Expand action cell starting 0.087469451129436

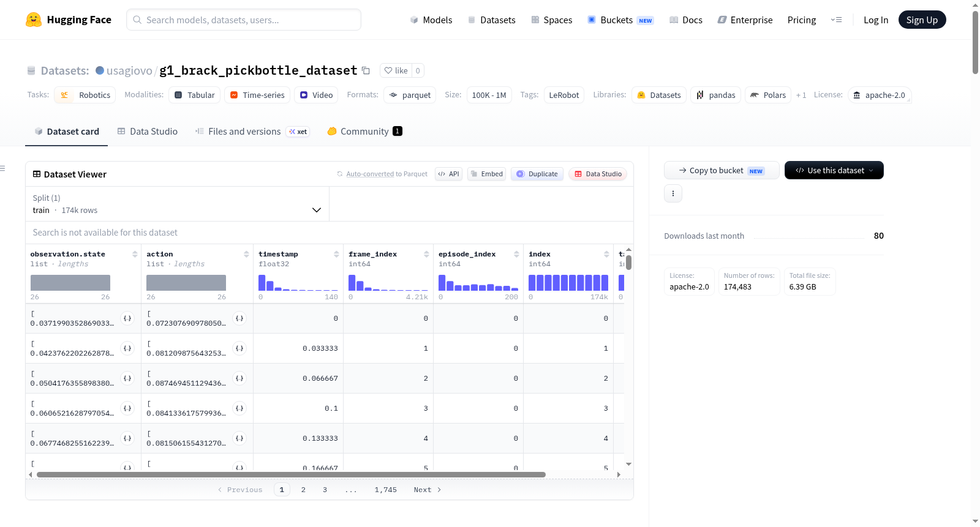(x=239, y=378)
